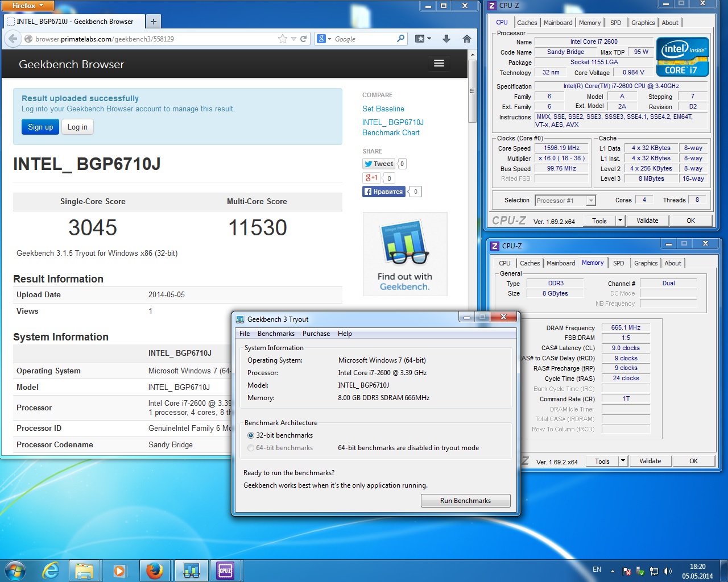
Task: Switch to Caches tab in upper CPU-Z
Action: click(x=527, y=23)
